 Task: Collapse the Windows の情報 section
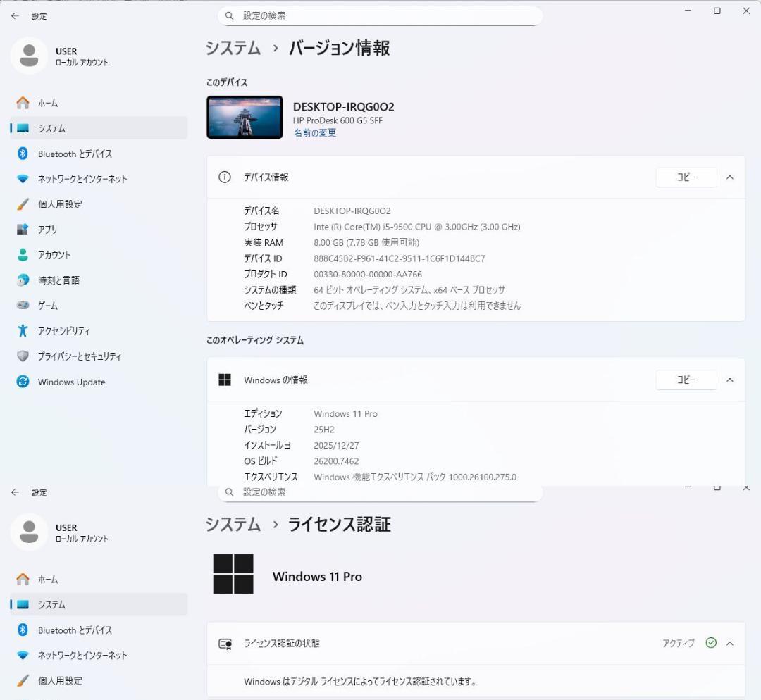[x=730, y=380]
